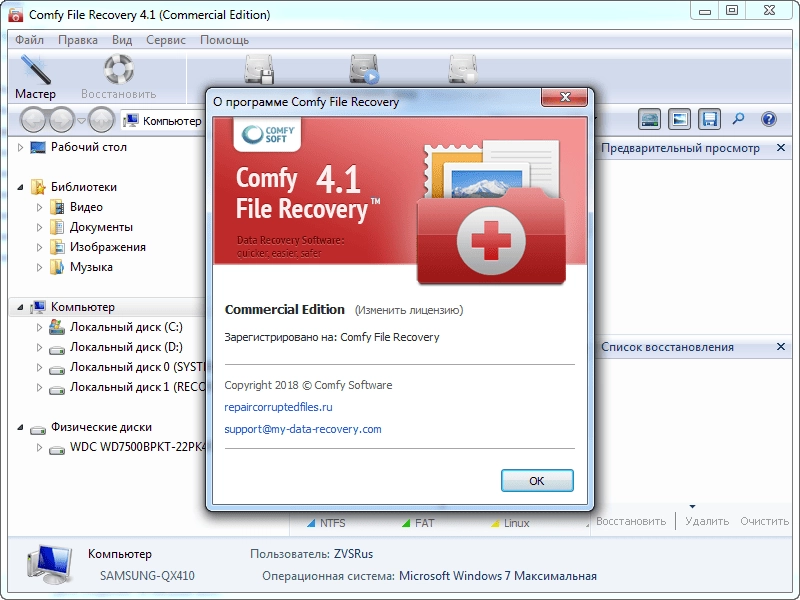Screen dimensions: 800x600
Task: Open the Помощь menu
Action: (224, 40)
